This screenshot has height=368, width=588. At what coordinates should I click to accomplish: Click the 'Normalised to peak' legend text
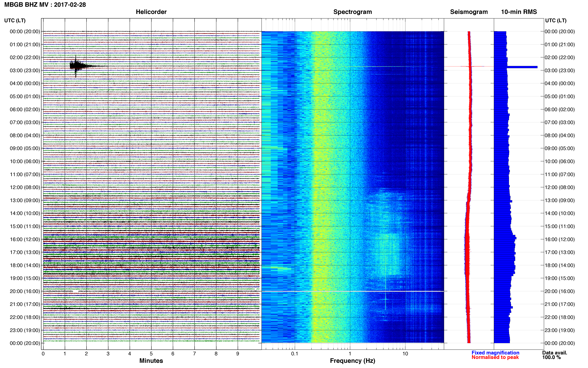[495, 357]
